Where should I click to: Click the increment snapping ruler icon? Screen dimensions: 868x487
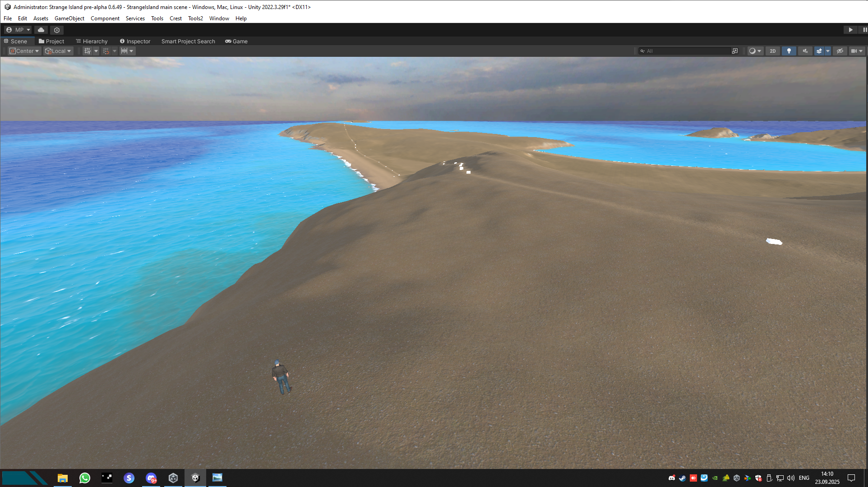tap(124, 51)
